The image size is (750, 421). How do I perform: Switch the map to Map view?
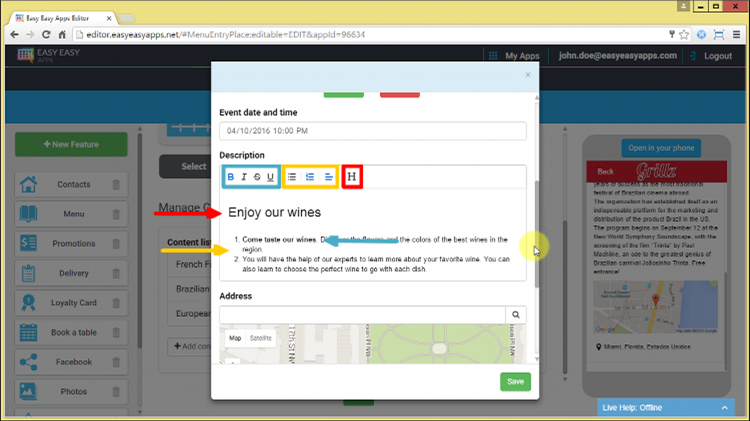point(235,338)
